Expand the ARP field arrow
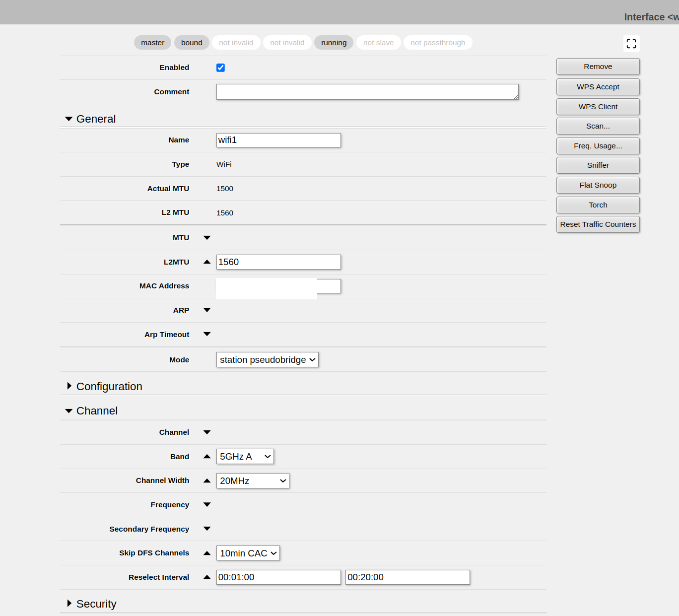 coord(207,310)
